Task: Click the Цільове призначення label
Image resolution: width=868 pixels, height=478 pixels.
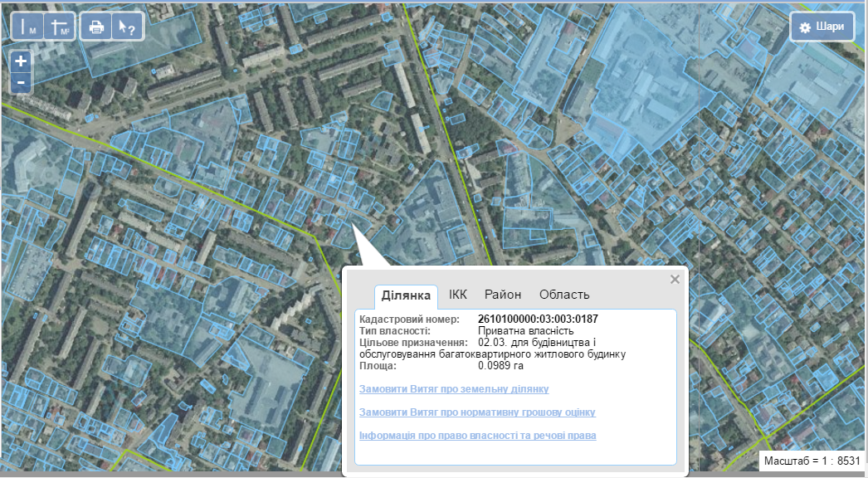Action: tap(413, 342)
